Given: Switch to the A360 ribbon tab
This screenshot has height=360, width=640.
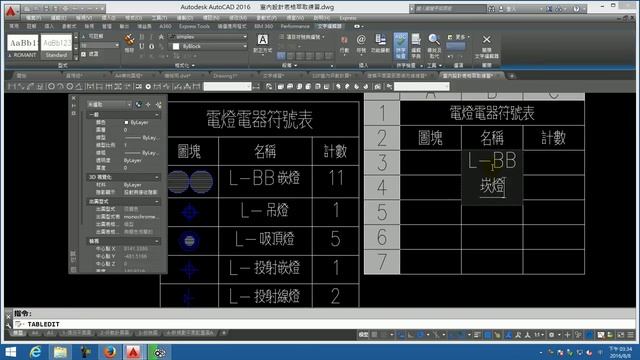Looking at the screenshot, I should [165, 26].
